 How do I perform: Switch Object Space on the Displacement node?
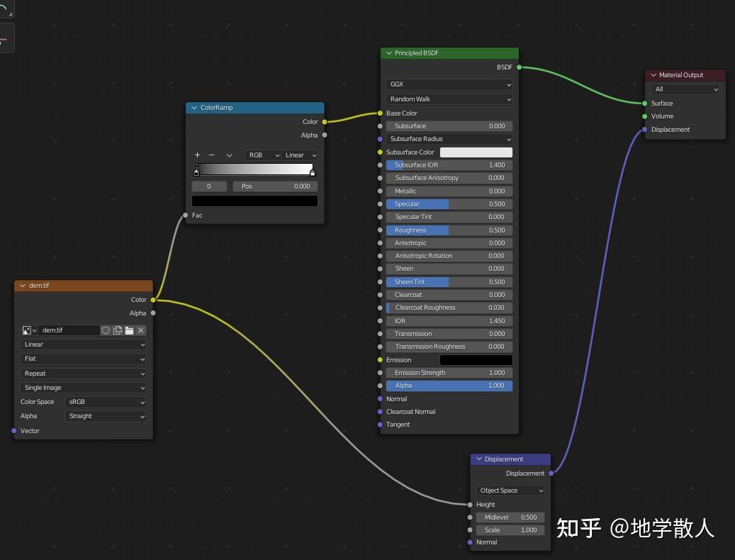click(x=510, y=490)
